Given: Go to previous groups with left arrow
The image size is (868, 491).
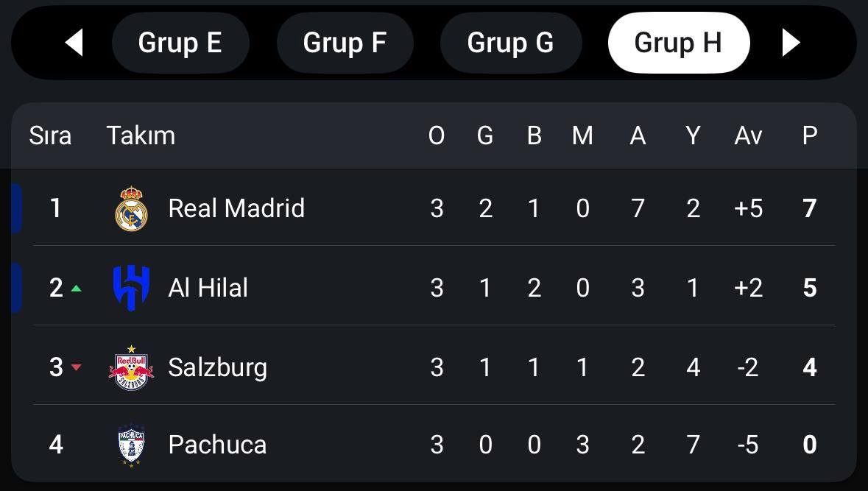Looking at the screenshot, I should 74,43.
